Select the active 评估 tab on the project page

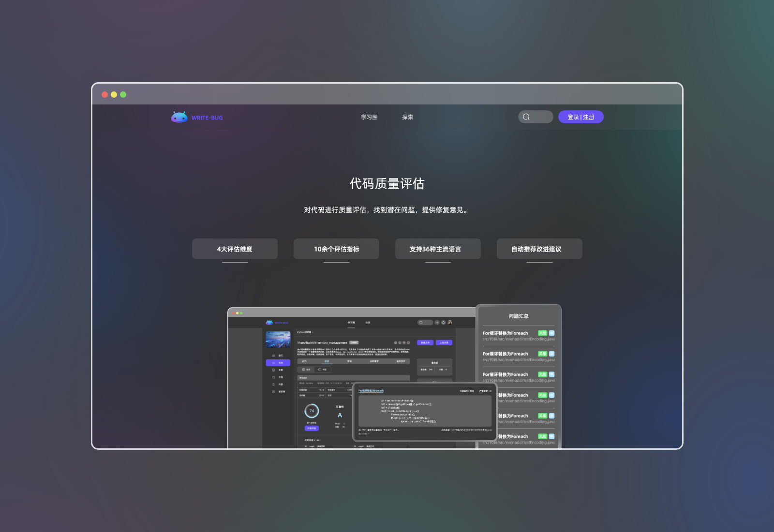[x=327, y=361]
